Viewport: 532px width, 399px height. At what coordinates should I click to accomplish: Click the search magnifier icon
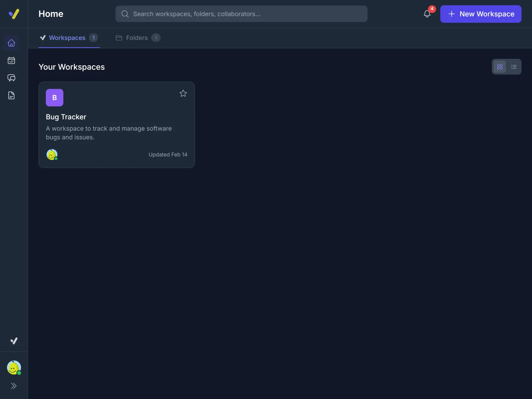tap(125, 14)
